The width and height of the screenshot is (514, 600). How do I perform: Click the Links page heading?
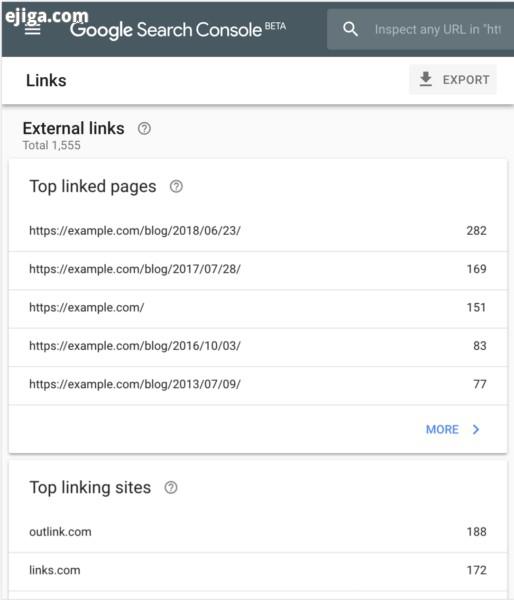[46, 80]
